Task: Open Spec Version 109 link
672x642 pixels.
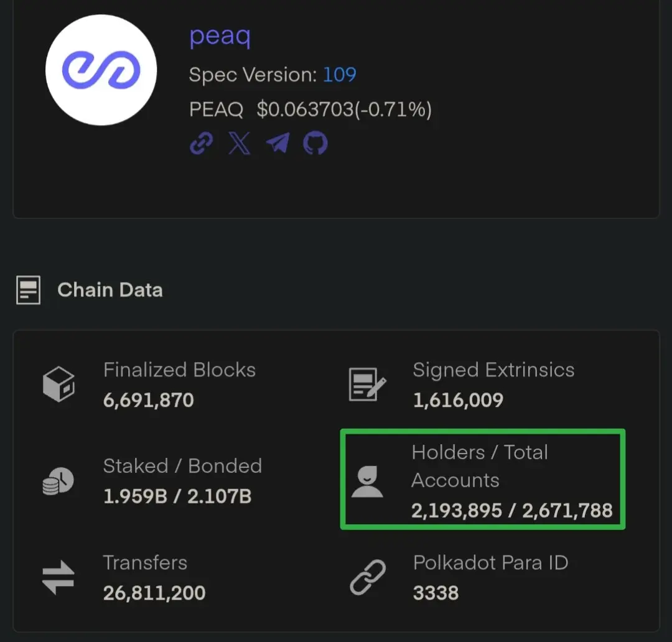Action: (x=339, y=75)
